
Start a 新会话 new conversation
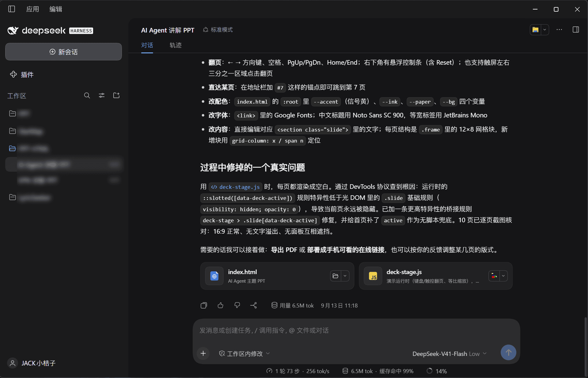pyautogui.click(x=63, y=52)
